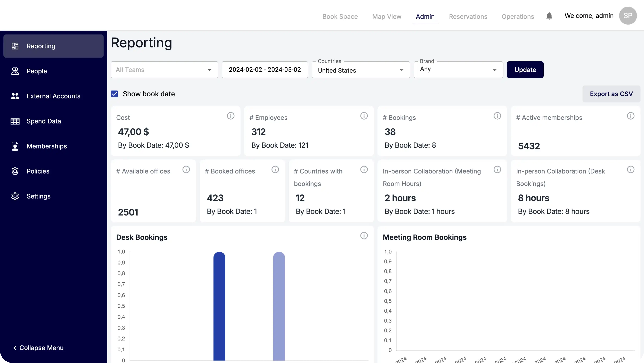
Task: Click the dark blue desk bookings bar
Action: [219, 306]
